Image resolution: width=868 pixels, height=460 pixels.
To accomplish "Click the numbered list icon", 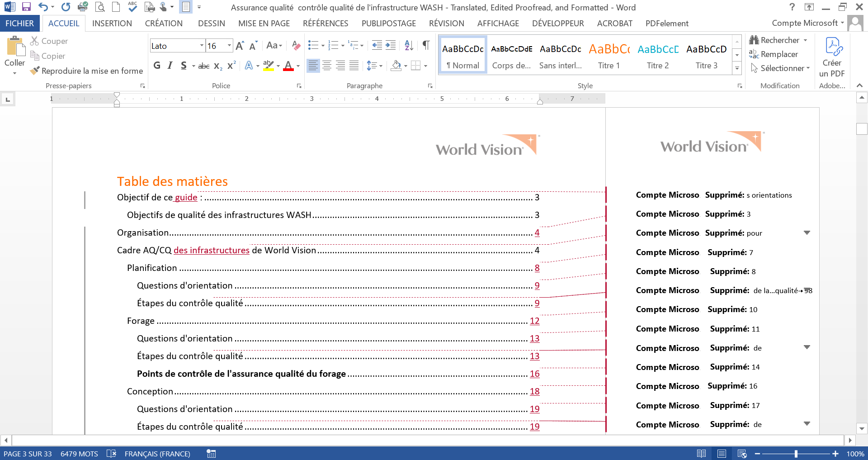I will click(333, 45).
